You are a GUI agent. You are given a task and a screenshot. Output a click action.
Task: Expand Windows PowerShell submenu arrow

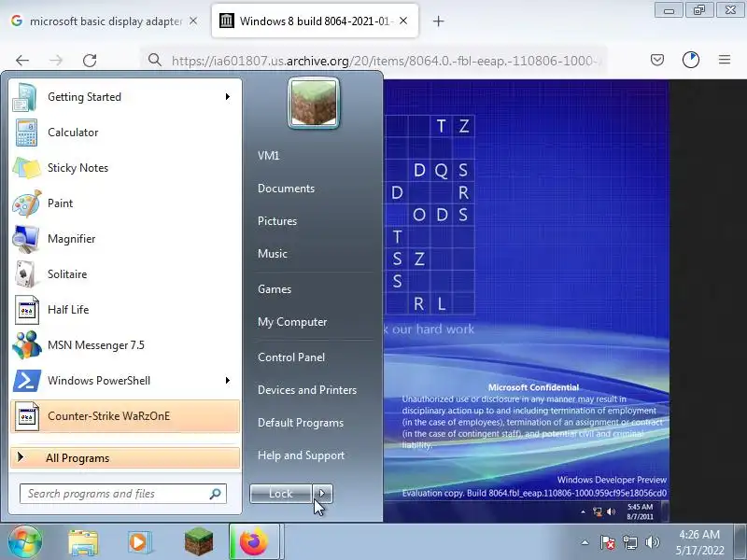228,381
